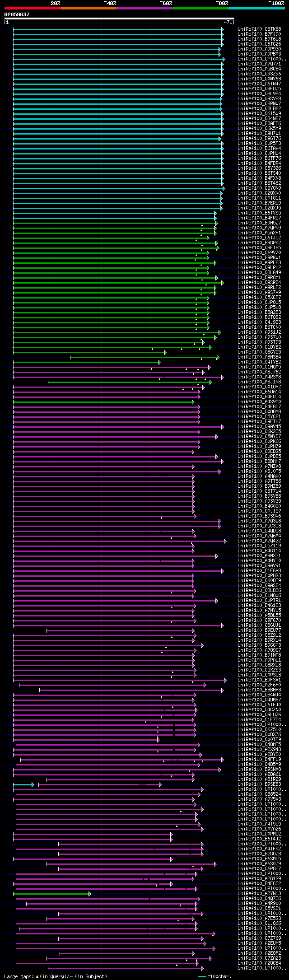Select the UniRef100_C1MQM5 label
Screen dimensions: 289x980
(259, 367)
